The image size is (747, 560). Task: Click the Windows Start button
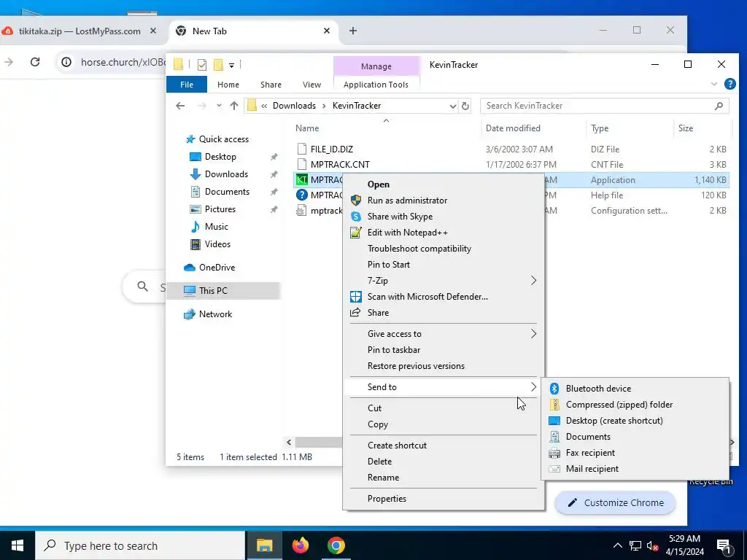click(x=18, y=545)
